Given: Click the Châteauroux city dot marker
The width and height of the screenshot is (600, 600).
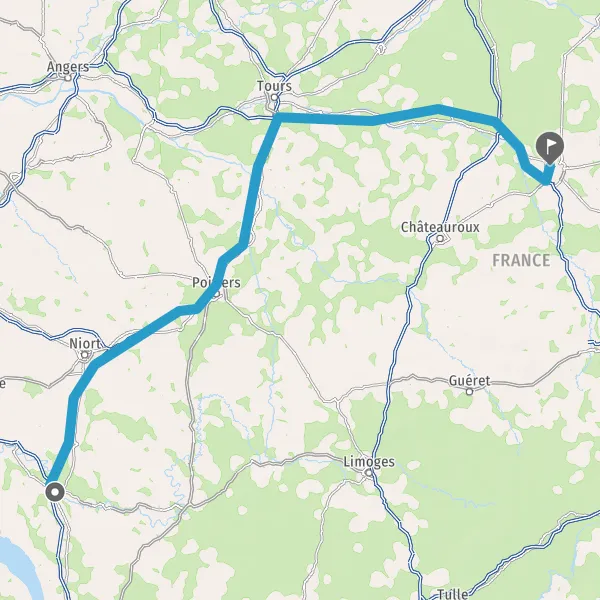Looking at the screenshot, I should (x=440, y=239).
